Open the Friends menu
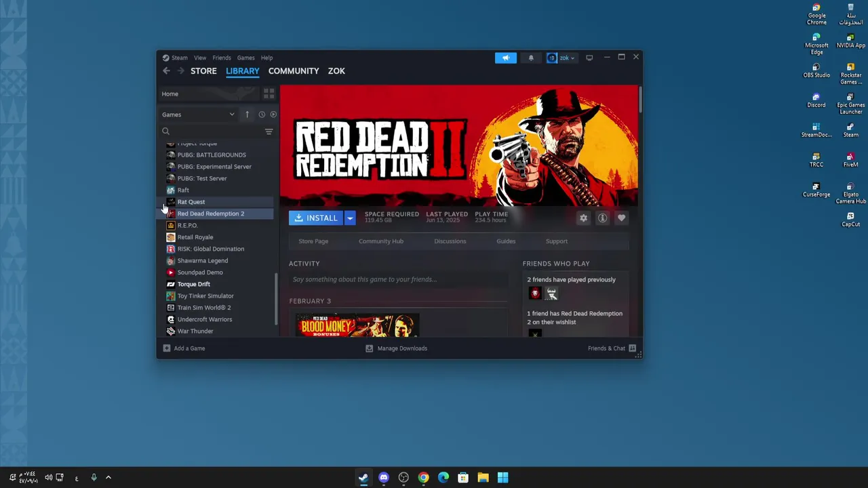This screenshot has width=868, height=488. coord(222,58)
